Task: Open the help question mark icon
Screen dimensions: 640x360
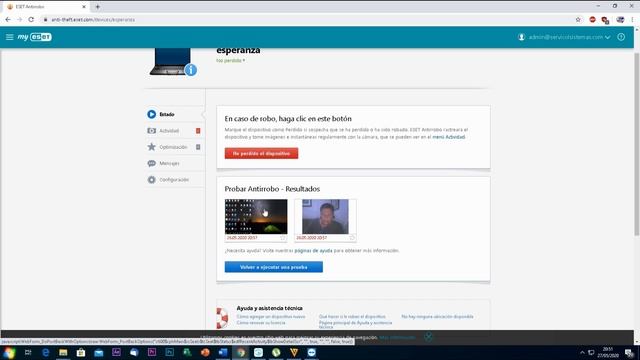Action: (x=621, y=37)
